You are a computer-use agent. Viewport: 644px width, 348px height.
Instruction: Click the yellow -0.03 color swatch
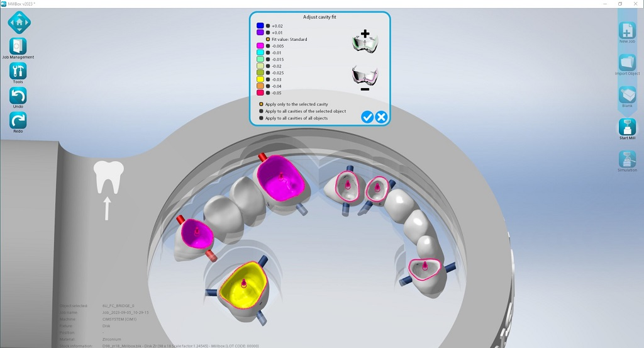coord(260,79)
